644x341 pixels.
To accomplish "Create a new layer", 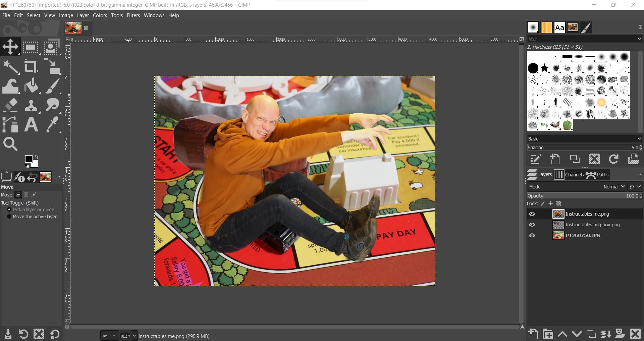I will point(533,334).
